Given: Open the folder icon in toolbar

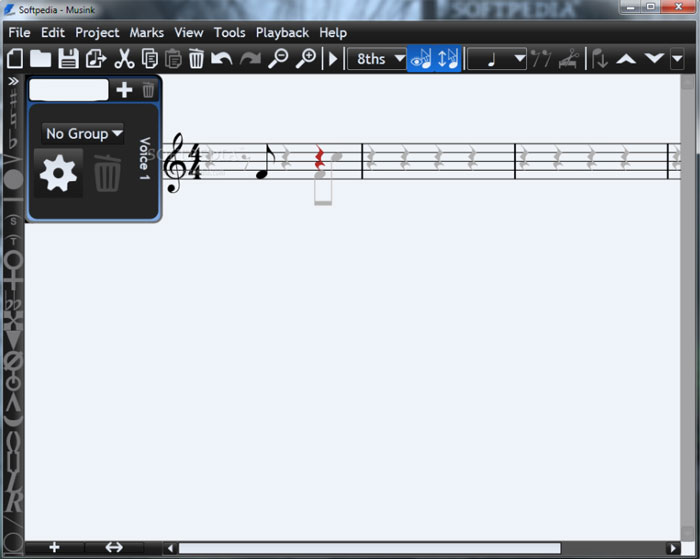Looking at the screenshot, I should coord(41,59).
